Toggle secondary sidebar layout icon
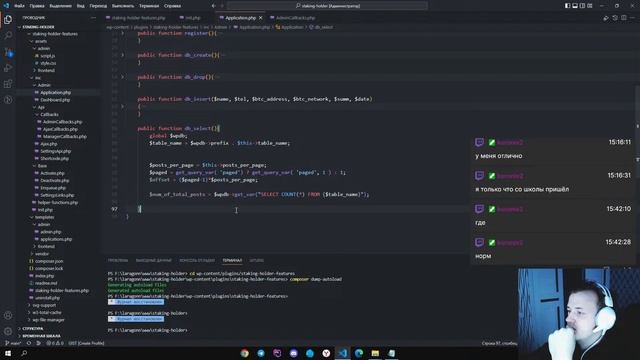 [x=582, y=6]
